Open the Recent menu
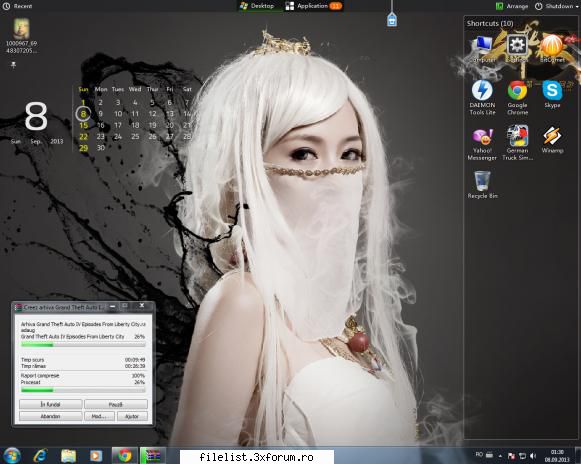The image size is (581, 464). [17, 6]
